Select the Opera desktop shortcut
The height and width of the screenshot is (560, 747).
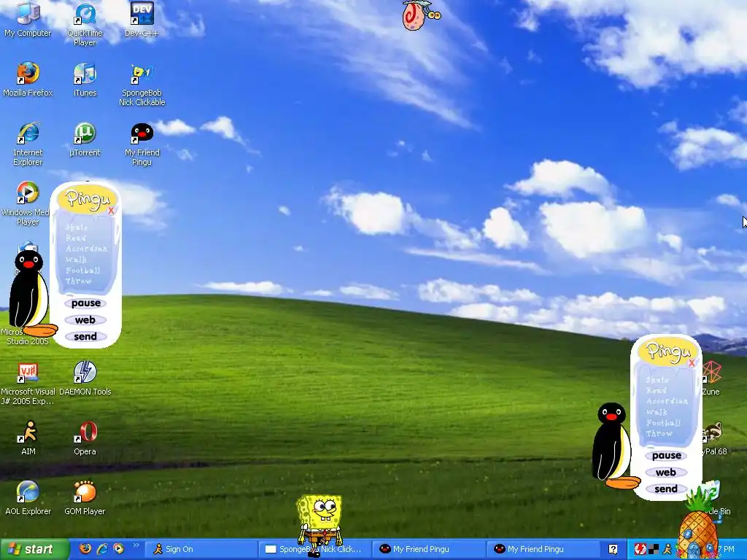coord(85,438)
